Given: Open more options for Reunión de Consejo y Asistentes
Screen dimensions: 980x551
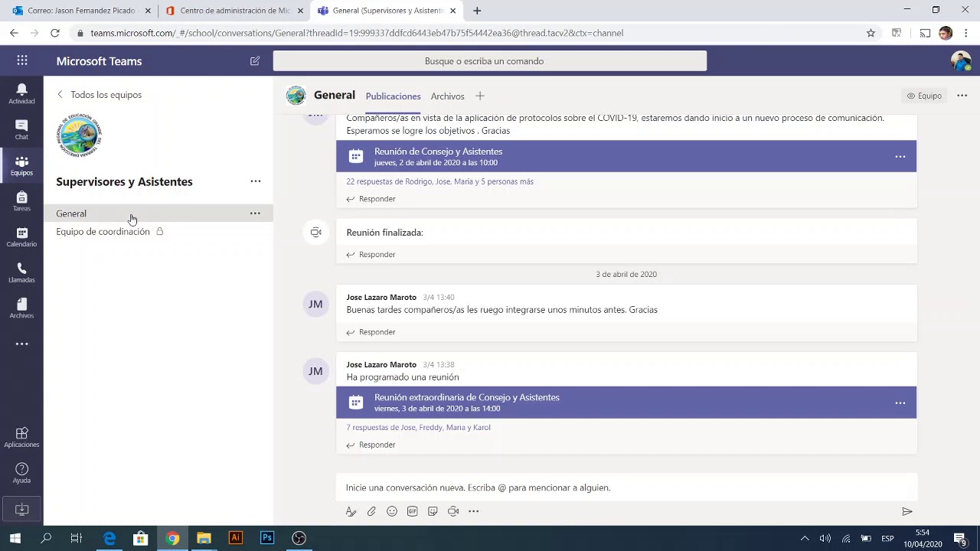Looking at the screenshot, I should tap(900, 157).
